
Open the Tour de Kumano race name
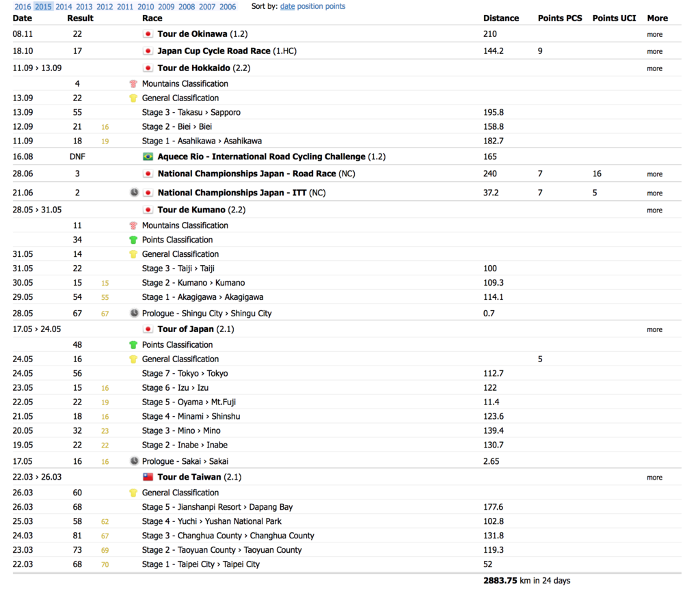tap(191, 210)
